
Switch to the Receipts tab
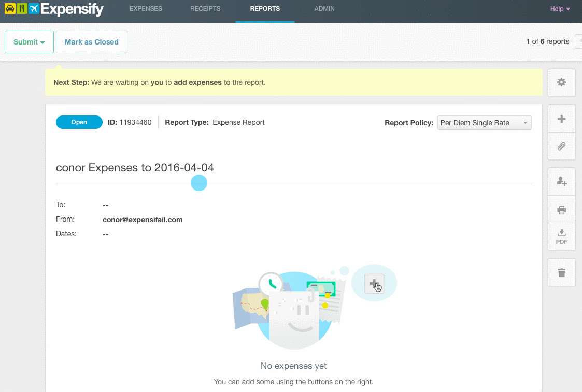click(205, 8)
